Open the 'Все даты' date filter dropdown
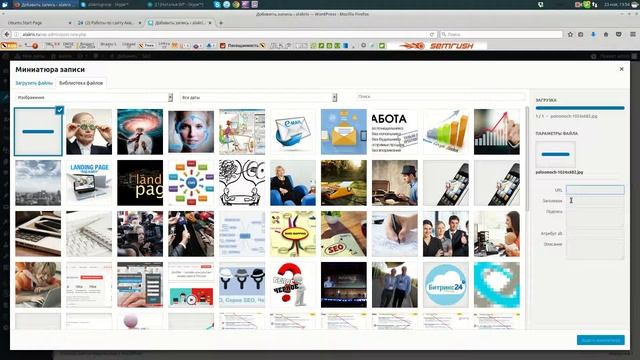640x360 pixels. [258, 98]
